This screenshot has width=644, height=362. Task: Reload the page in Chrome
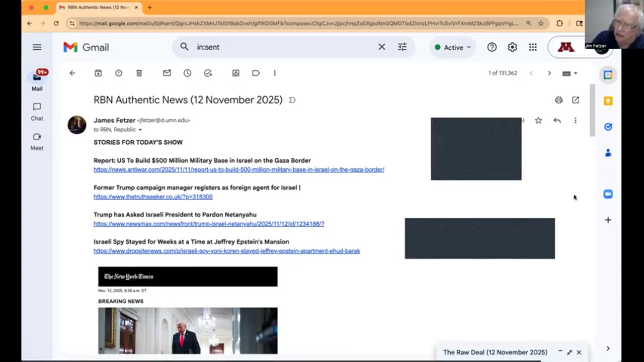point(56,23)
